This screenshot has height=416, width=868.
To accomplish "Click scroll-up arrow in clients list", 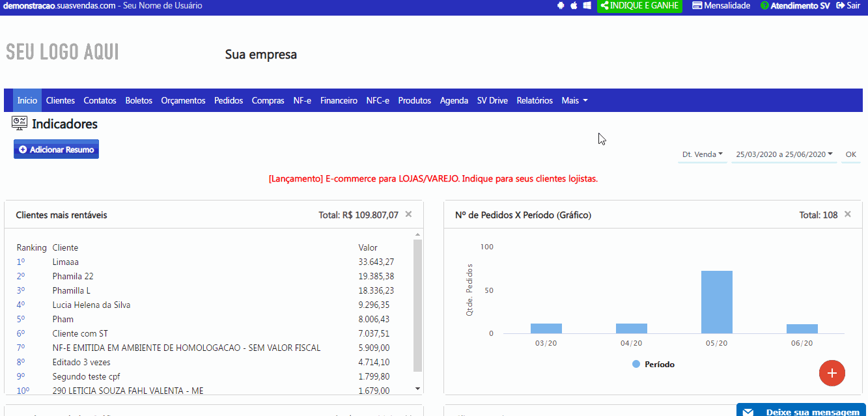I will click(418, 234).
